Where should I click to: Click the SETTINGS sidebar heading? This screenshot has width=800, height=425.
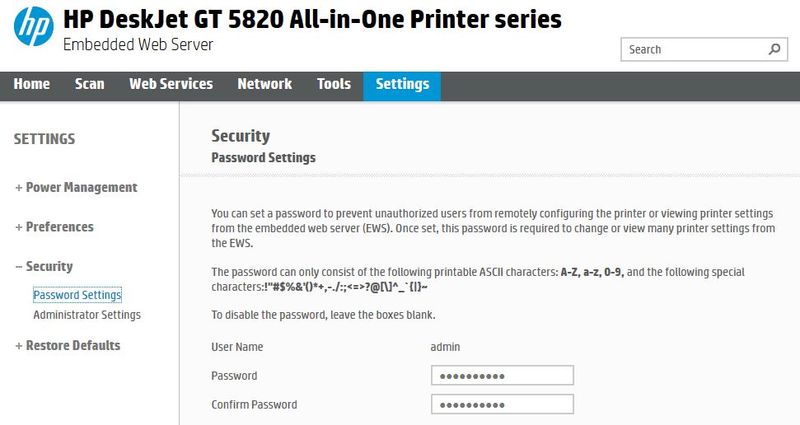[x=44, y=139]
